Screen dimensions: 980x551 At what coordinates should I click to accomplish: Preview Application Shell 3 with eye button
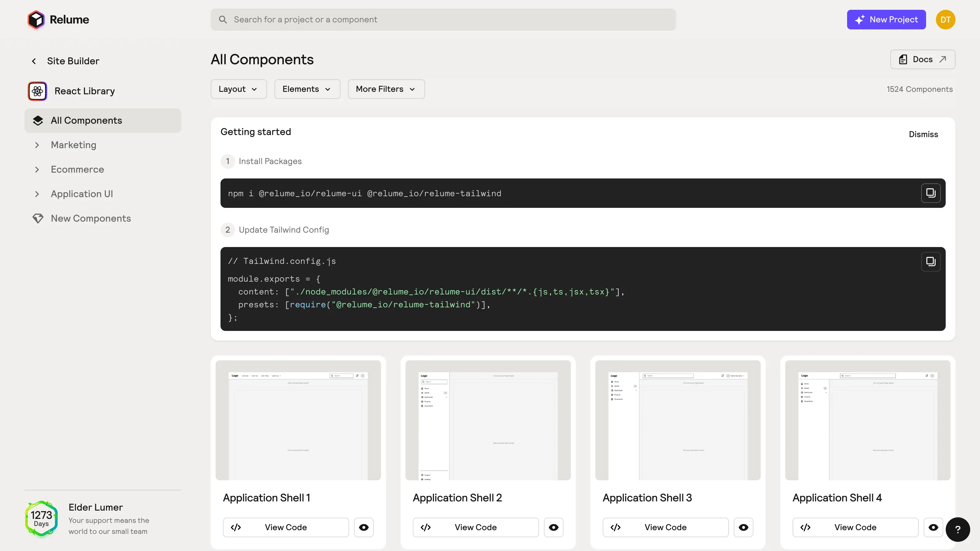click(x=743, y=527)
